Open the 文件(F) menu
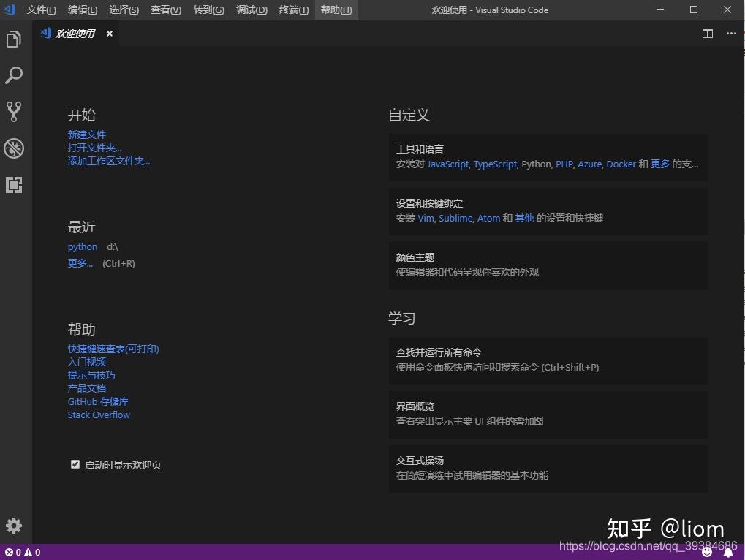 42,10
